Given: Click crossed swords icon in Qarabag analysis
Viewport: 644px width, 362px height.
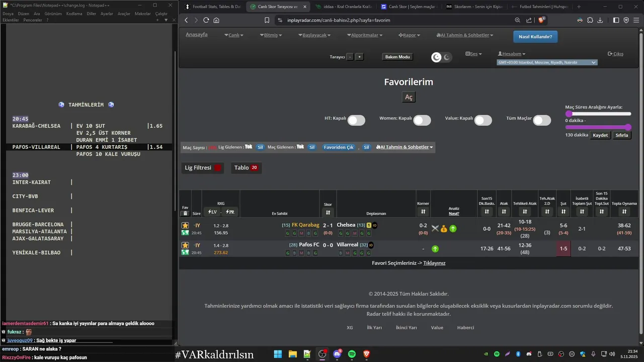Looking at the screenshot, I should tap(435, 229).
